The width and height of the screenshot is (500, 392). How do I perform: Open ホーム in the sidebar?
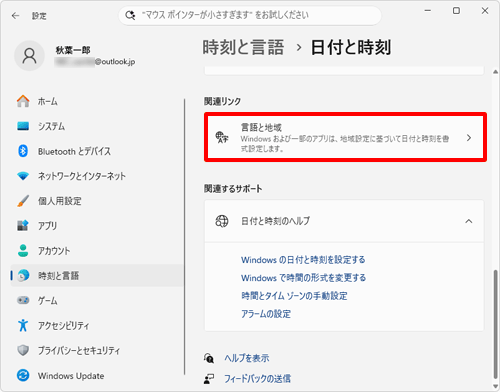[x=47, y=101]
